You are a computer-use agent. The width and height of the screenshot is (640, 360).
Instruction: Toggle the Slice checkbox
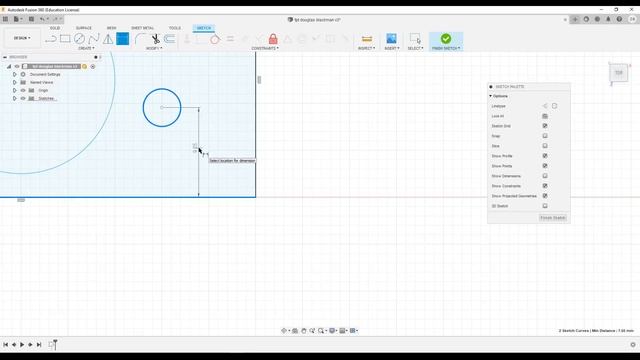(x=545, y=146)
